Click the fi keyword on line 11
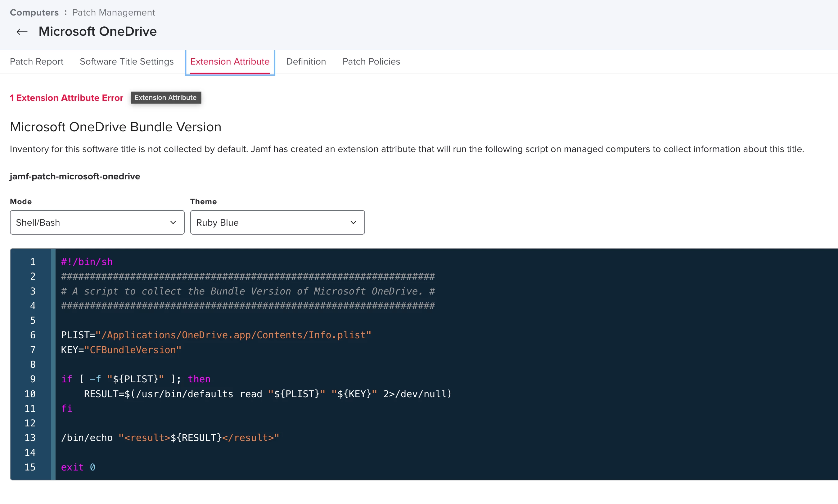Screen dimensions: 838x504 coord(67,408)
